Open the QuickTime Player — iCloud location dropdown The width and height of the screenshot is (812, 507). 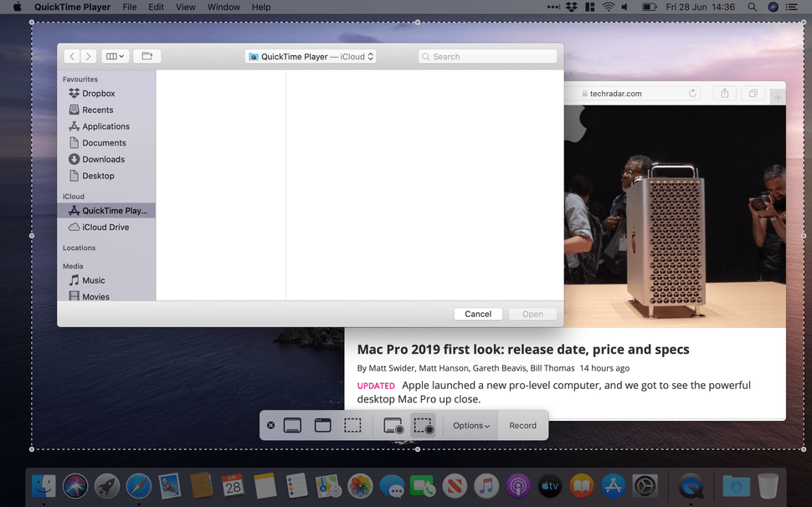[x=310, y=56]
